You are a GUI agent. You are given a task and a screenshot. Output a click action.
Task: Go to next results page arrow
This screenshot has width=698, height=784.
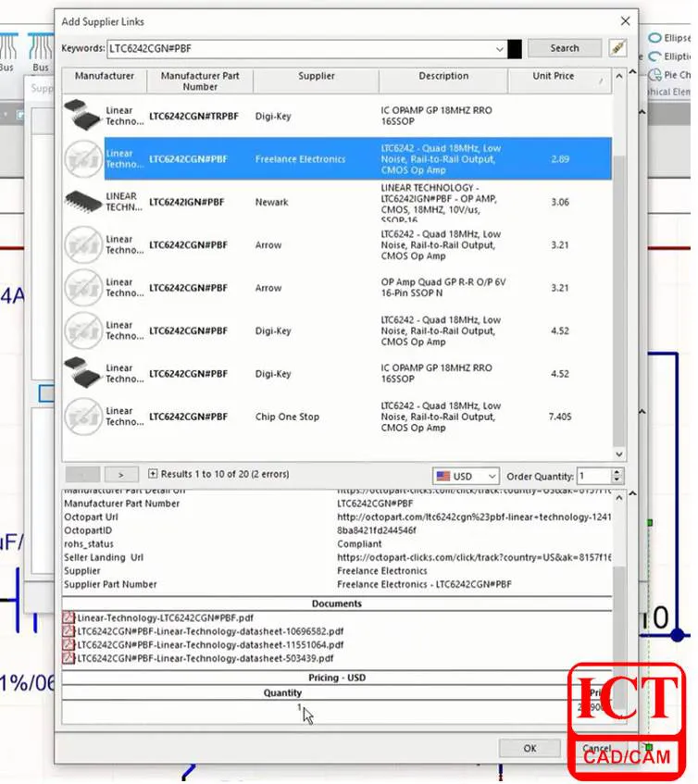(x=120, y=475)
